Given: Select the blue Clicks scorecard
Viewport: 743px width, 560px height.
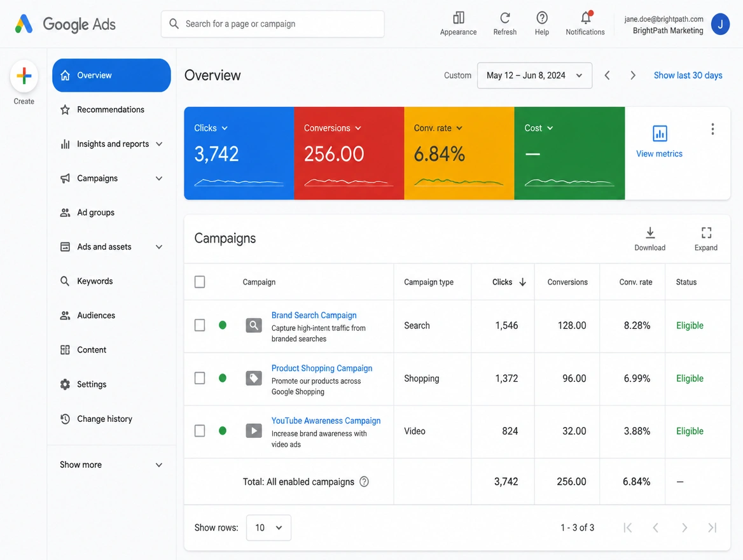Looking at the screenshot, I should [239, 153].
